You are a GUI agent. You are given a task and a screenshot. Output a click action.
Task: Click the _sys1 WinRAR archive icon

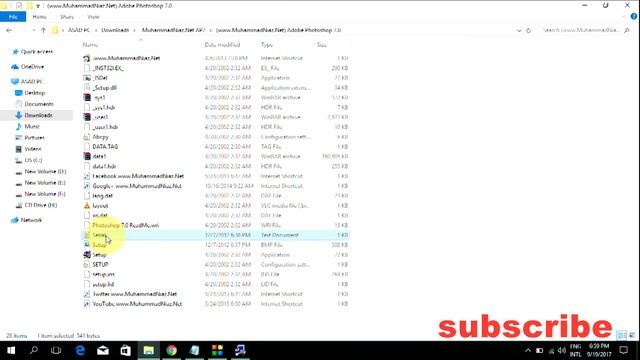point(87,98)
